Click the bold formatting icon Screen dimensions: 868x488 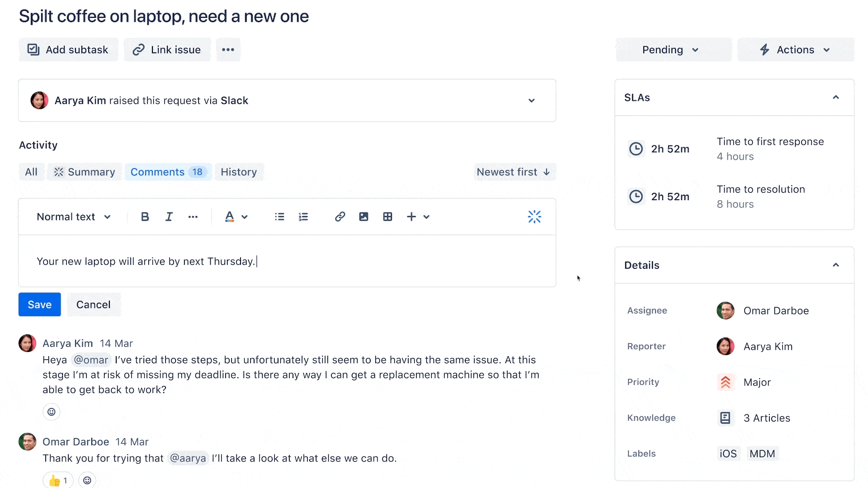tap(146, 217)
